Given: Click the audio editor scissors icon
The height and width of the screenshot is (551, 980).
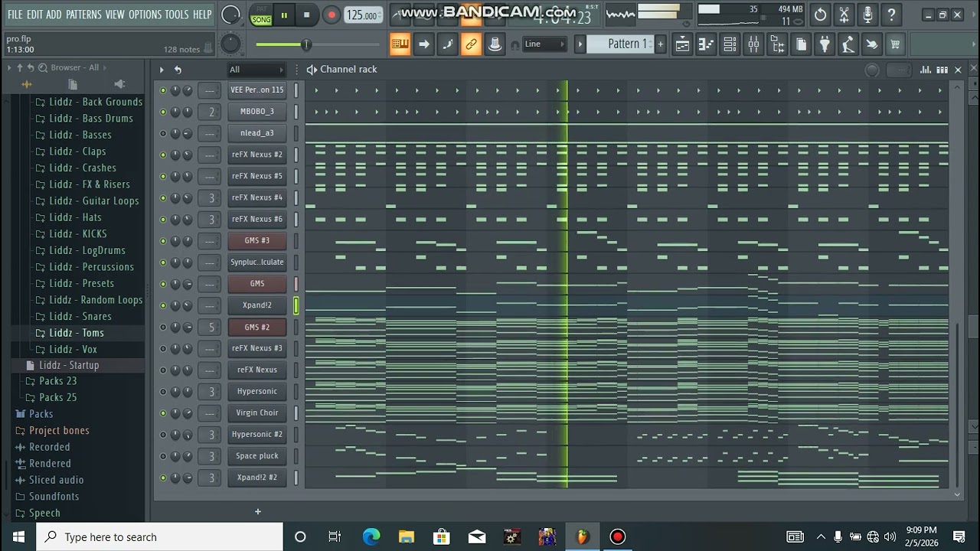Looking at the screenshot, I should click(x=844, y=15).
